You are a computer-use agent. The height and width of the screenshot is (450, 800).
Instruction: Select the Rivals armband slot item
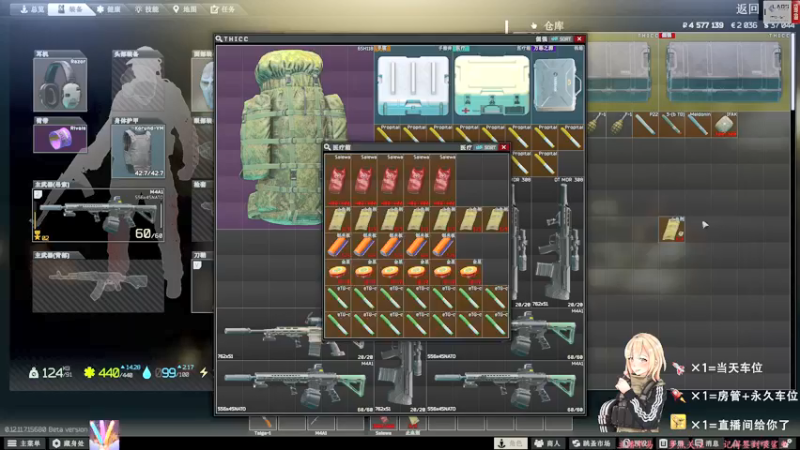coord(60,138)
